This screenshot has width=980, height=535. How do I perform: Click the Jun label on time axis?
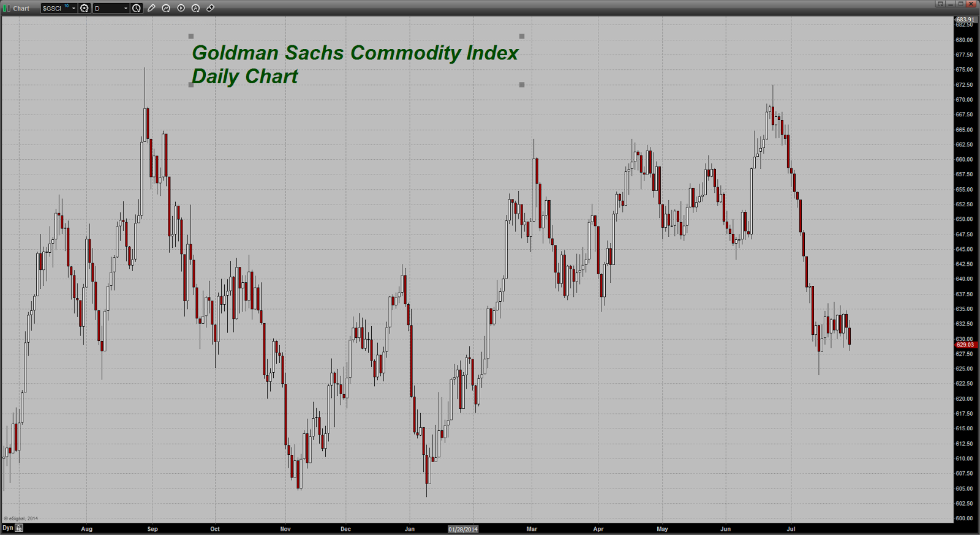point(725,529)
